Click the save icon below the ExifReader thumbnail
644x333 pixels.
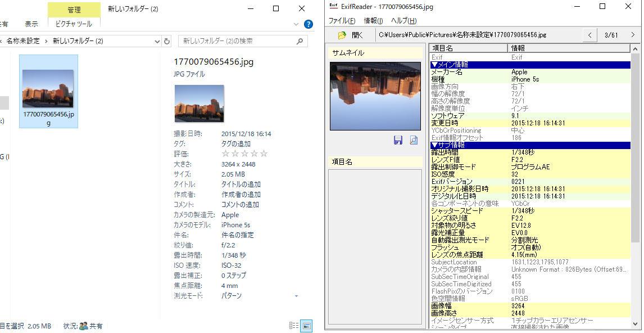(x=398, y=141)
